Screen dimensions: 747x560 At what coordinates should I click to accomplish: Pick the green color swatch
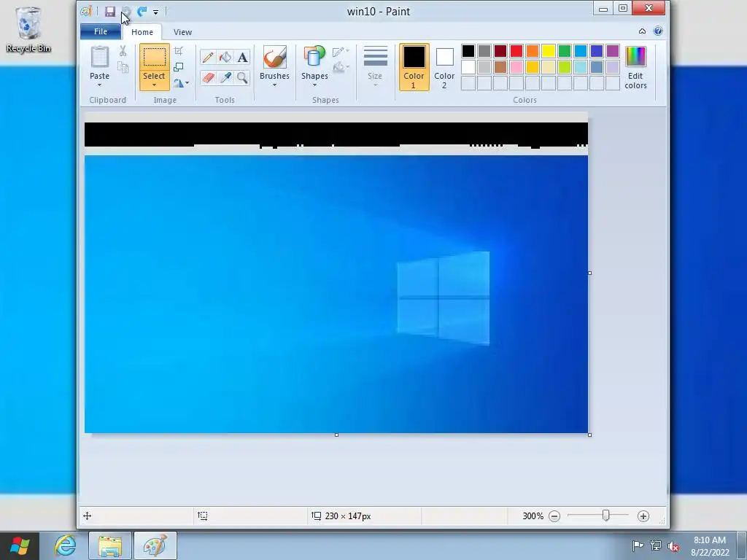[x=565, y=51]
